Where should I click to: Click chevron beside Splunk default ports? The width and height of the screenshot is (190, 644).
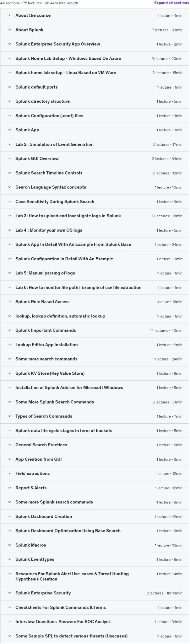10,87
